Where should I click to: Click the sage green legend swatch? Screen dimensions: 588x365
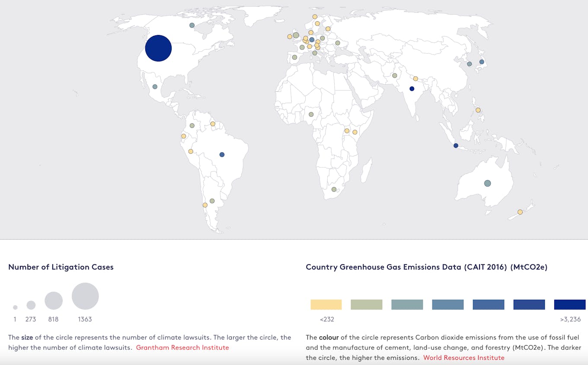coord(367,305)
